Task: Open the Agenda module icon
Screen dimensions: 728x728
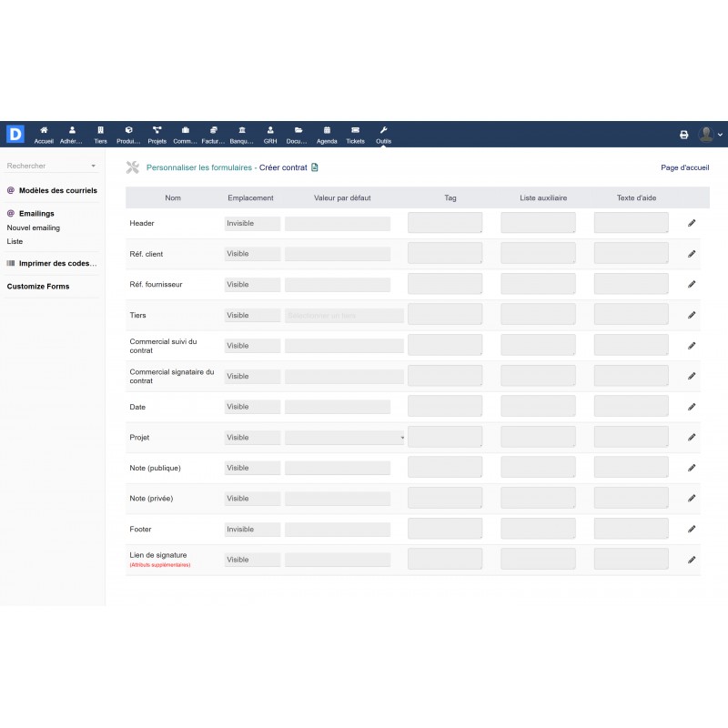Action: click(326, 133)
